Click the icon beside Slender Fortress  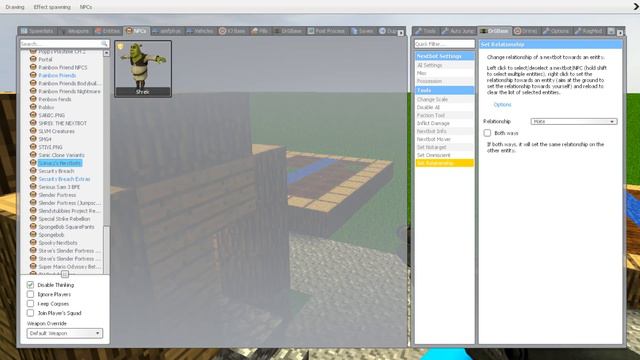click(33, 195)
